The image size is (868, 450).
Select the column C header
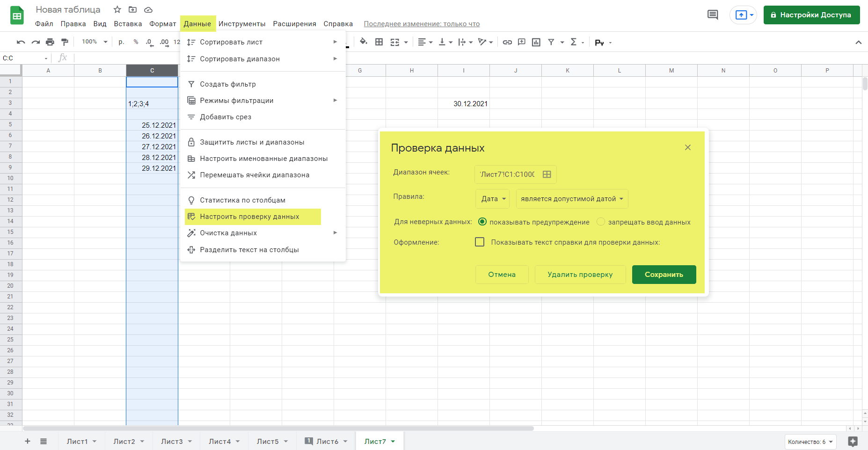coord(152,70)
